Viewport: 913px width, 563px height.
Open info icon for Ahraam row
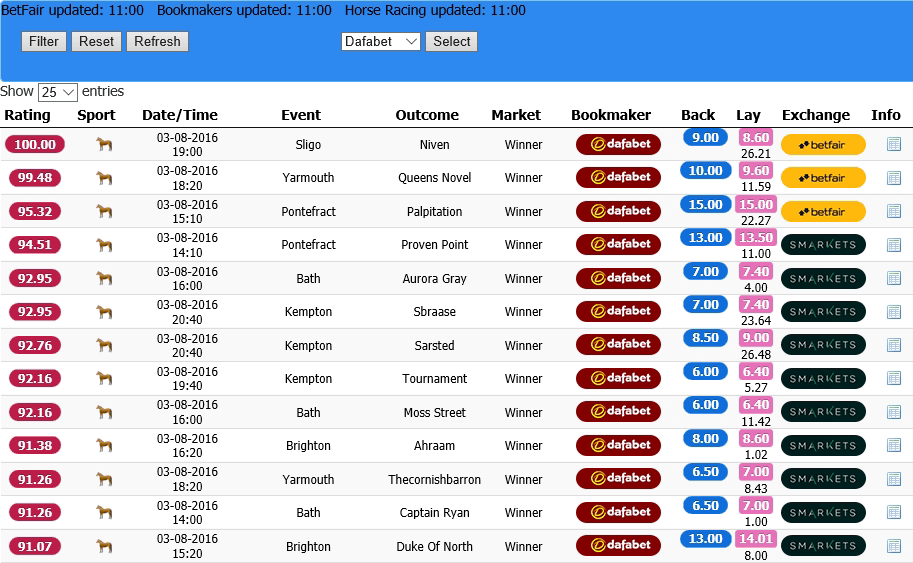[x=894, y=445]
